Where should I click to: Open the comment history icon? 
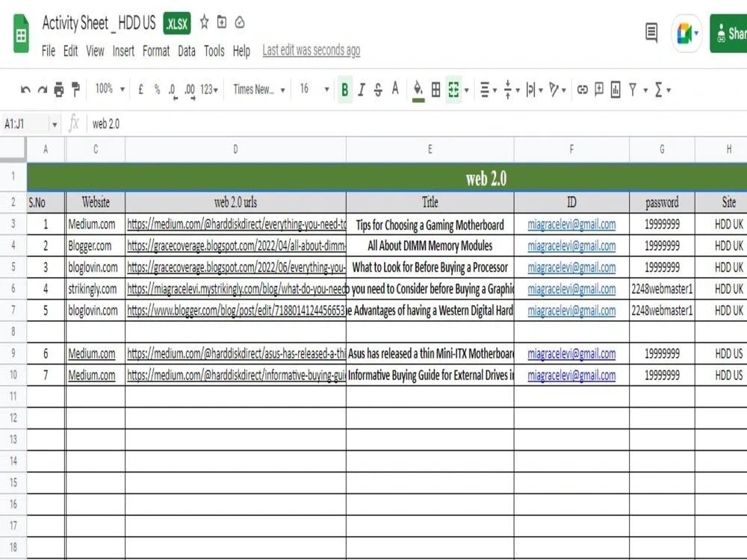[651, 33]
